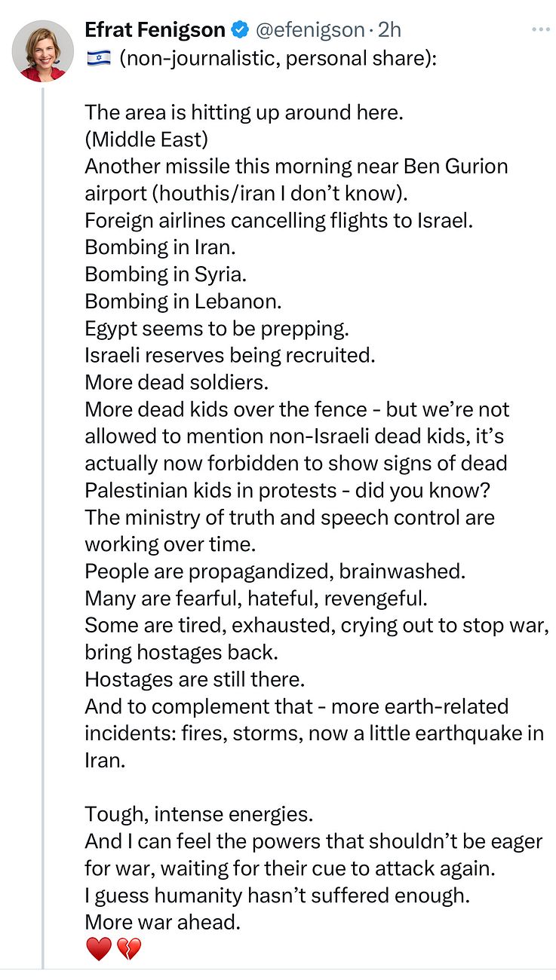This screenshot has width=556, height=980.
Task: Click the broken heart emoji
Action: point(128,949)
